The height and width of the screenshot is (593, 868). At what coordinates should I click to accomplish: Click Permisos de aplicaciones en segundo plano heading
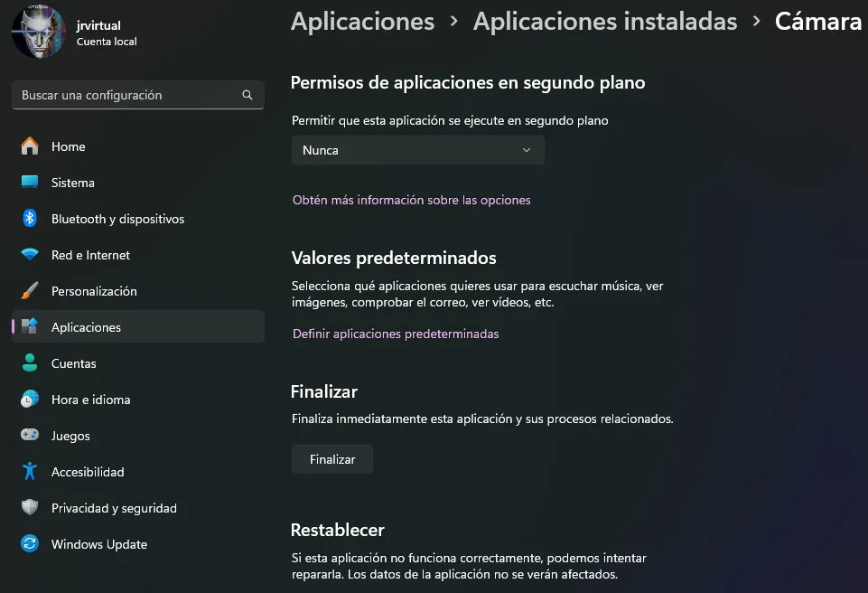tap(468, 82)
